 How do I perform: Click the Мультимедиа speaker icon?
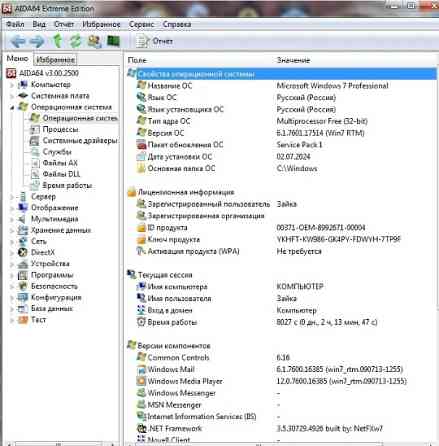click(x=22, y=219)
